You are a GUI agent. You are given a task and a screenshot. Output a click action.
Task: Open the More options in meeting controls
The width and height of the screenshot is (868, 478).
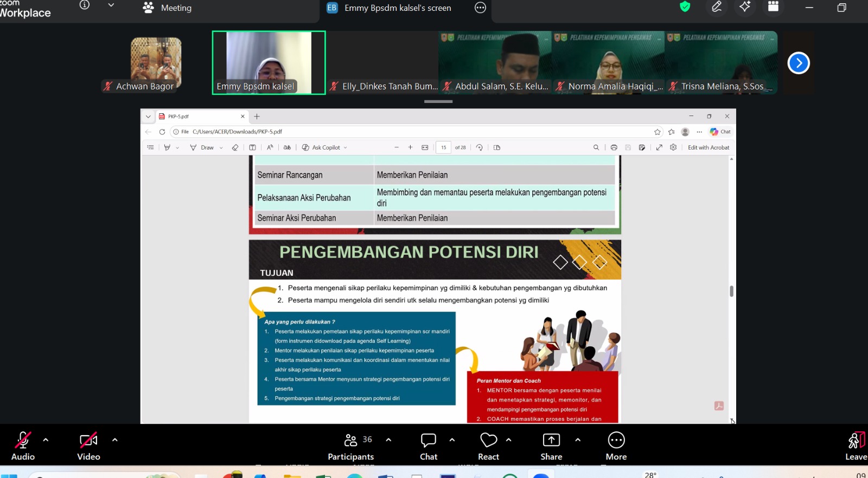616,447
